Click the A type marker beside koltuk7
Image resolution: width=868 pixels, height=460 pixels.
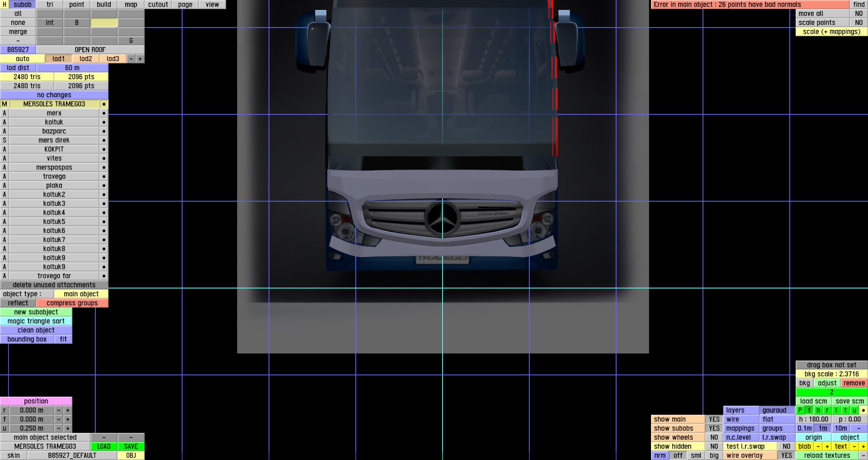5,240
